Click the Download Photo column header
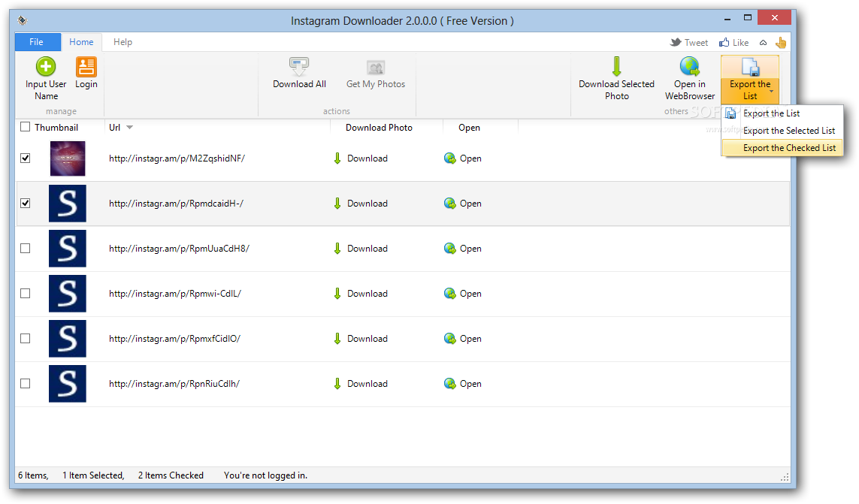This screenshot has height=504, width=859. [x=379, y=127]
